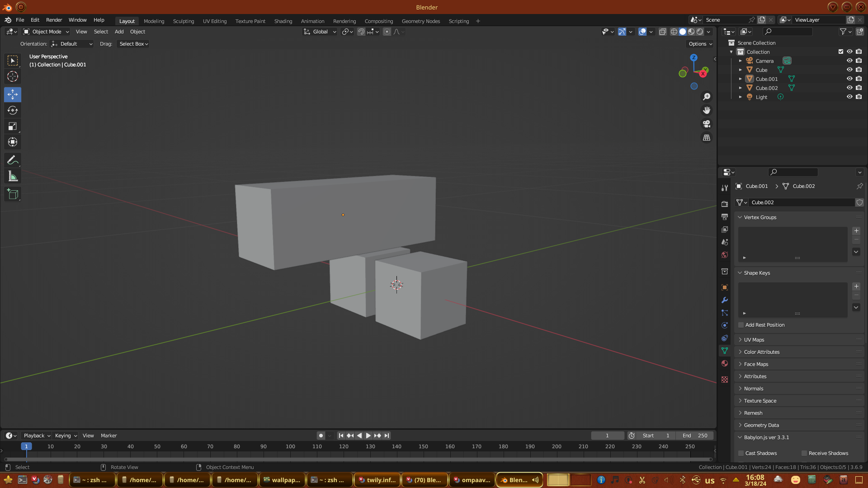Image resolution: width=868 pixels, height=488 pixels.
Task: Choose the Add Cube tool
Action: (13, 194)
